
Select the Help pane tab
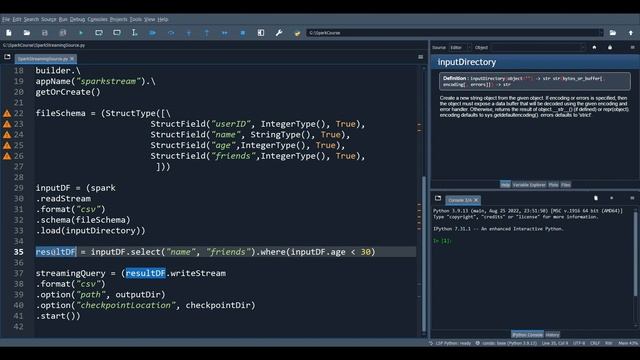(505, 185)
